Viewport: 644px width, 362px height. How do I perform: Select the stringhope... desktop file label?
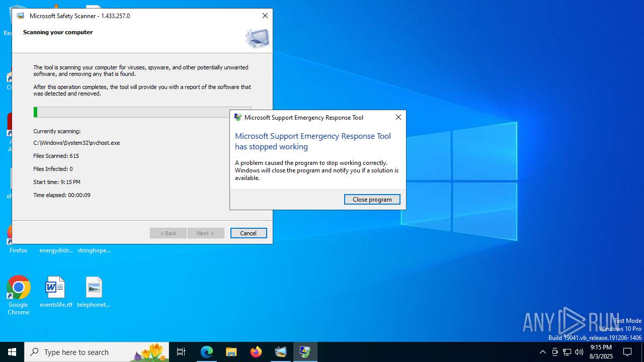point(94,250)
